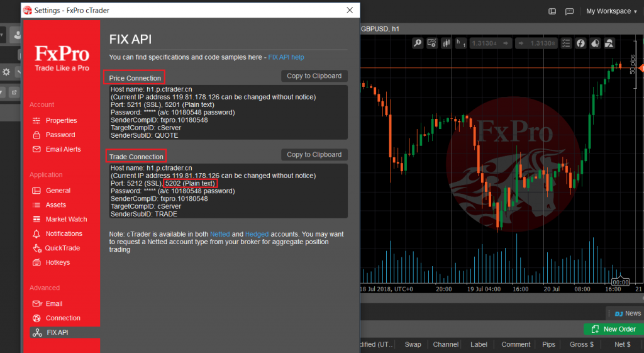This screenshot has width=644, height=353.
Task: Sort by the Gross $ column header
Action: (581, 344)
